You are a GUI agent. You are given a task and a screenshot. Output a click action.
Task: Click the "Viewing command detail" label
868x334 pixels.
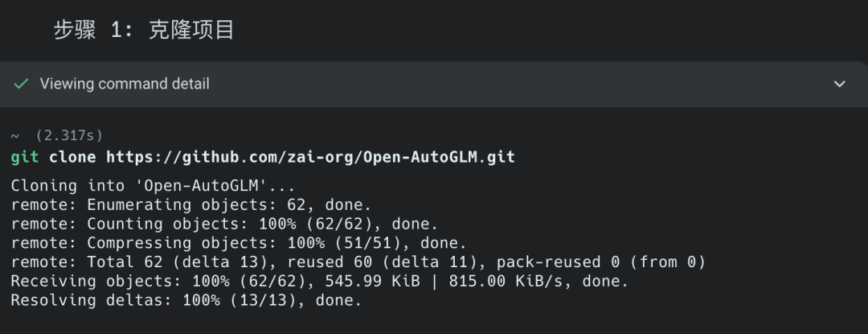(125, 84)
